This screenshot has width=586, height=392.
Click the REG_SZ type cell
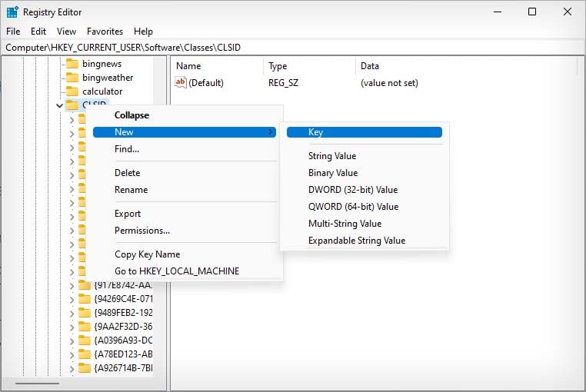pyautogui.click(x=283, y=83)
